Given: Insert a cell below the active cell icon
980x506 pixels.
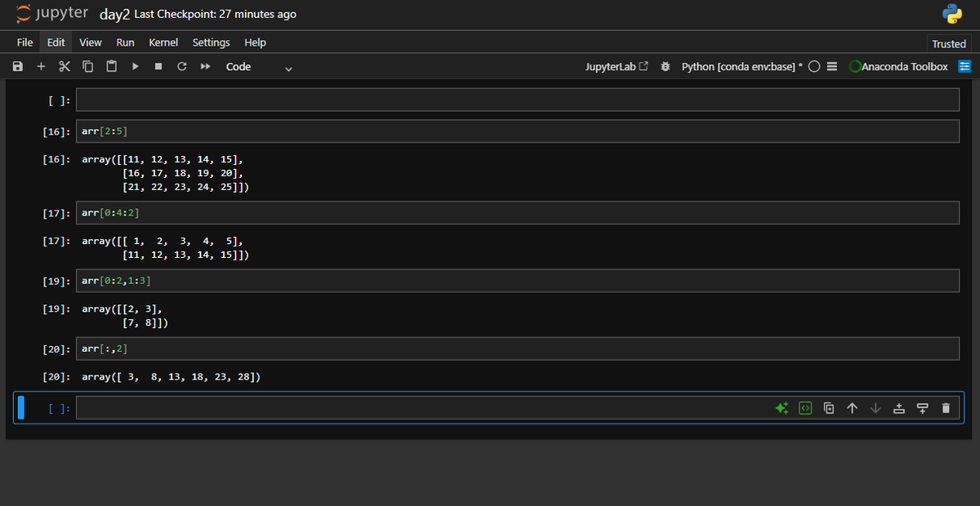Looking at the screenshot, I should pyautogui.click(x=923, y=408).
